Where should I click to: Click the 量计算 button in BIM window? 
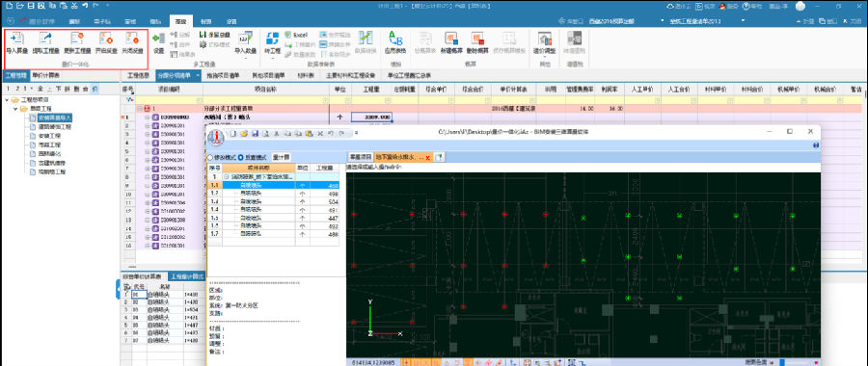[x=281, y=158]
